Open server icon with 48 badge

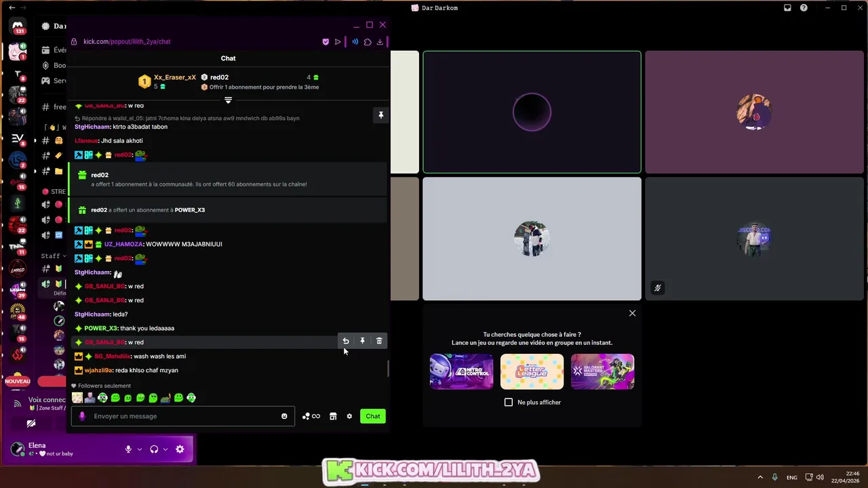tap(18, 311)
